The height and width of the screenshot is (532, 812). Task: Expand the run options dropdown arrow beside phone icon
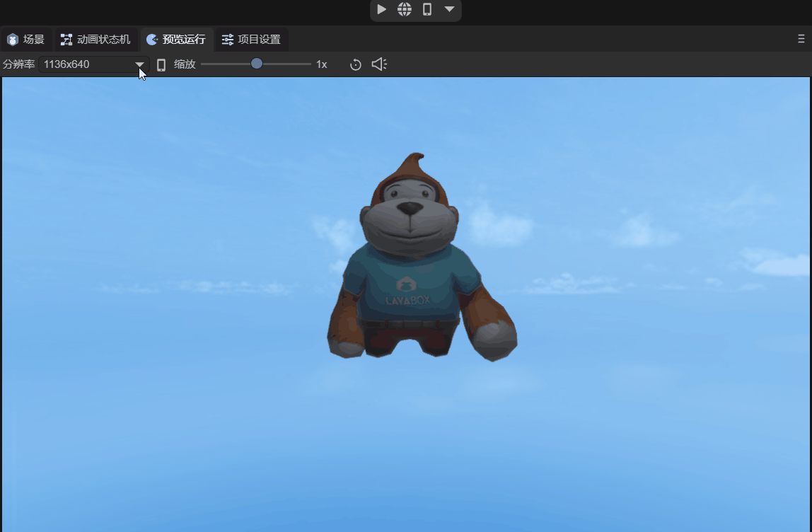pos(449,10)
